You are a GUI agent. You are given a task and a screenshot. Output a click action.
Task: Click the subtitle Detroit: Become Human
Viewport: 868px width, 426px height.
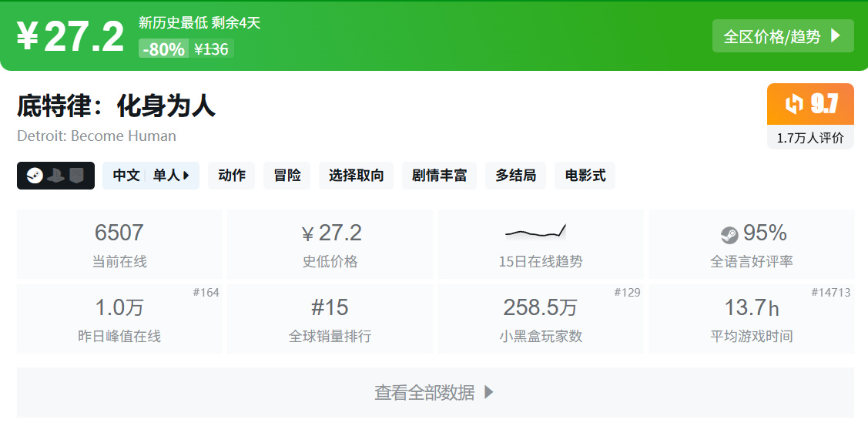[x=96, y=136]
